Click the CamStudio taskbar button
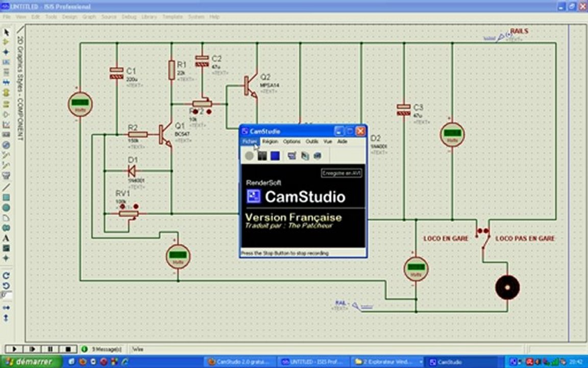 pos(461,362)
